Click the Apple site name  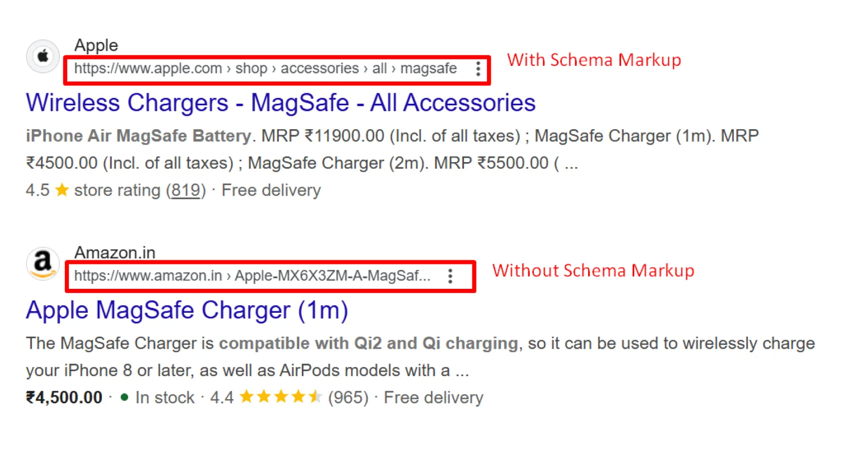pyautogui.click(x=96, y=45)
